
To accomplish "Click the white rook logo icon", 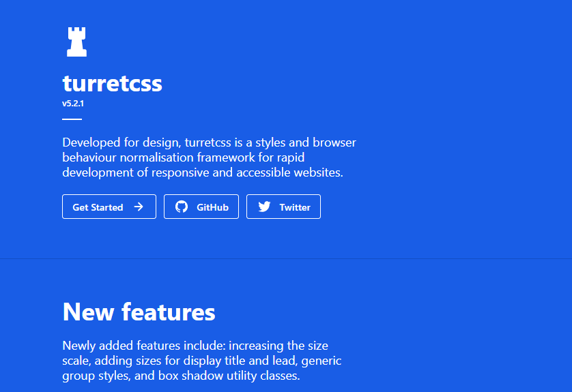I will click(x=76, y=42).
